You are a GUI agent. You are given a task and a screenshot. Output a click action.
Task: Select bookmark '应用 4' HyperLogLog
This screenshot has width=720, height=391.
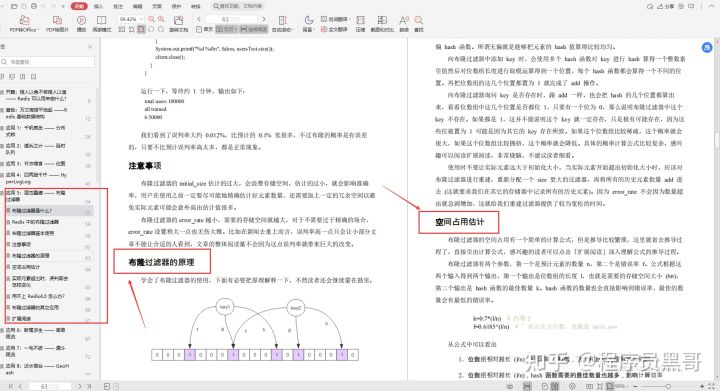coord(36,178)
